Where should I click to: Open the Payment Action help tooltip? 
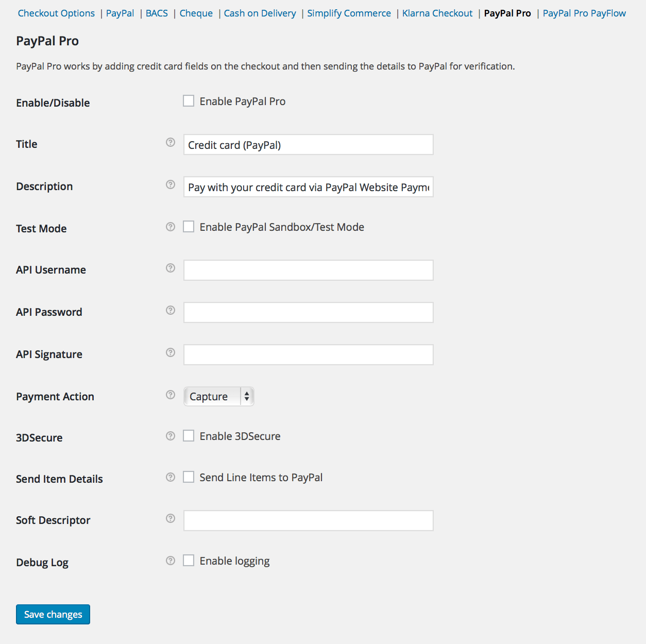pyautogui.click(x=170, y=395)
